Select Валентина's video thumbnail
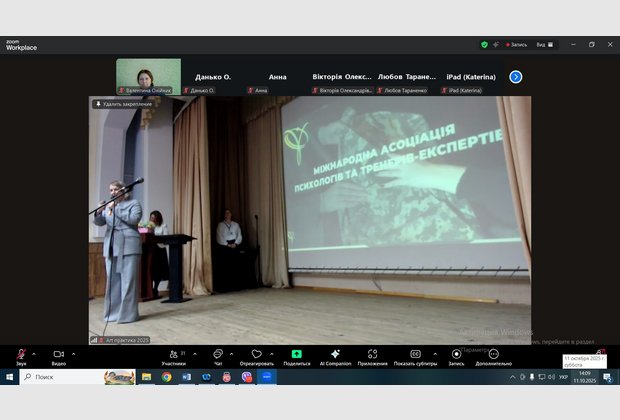The image size is (620, 420). 148,75
